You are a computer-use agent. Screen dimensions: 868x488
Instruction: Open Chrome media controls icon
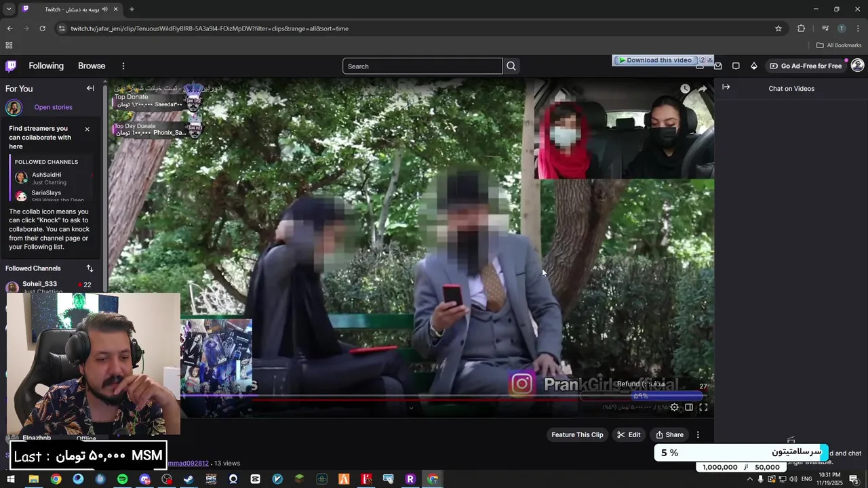(x=825, y=28)
